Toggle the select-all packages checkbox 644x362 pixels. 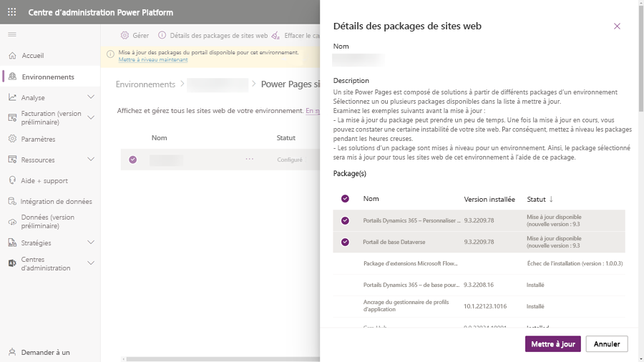tap(345, 199)
